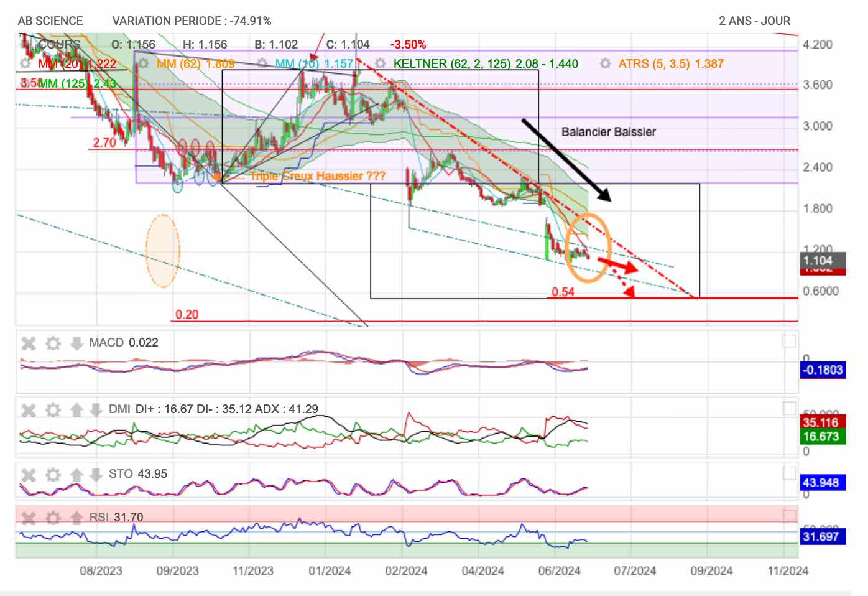Click the RSI 31.70 panel title
The image size is (868, 596).
pos(116,517)
